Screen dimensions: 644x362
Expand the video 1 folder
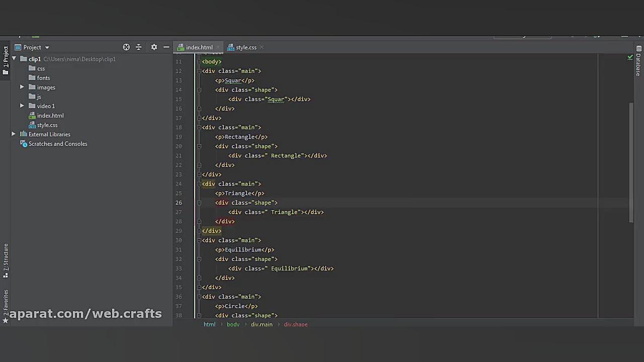tap(22, 106)
